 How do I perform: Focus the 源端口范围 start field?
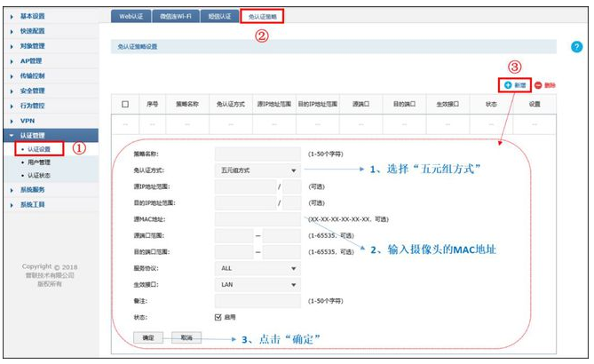[x=234, y=235]
